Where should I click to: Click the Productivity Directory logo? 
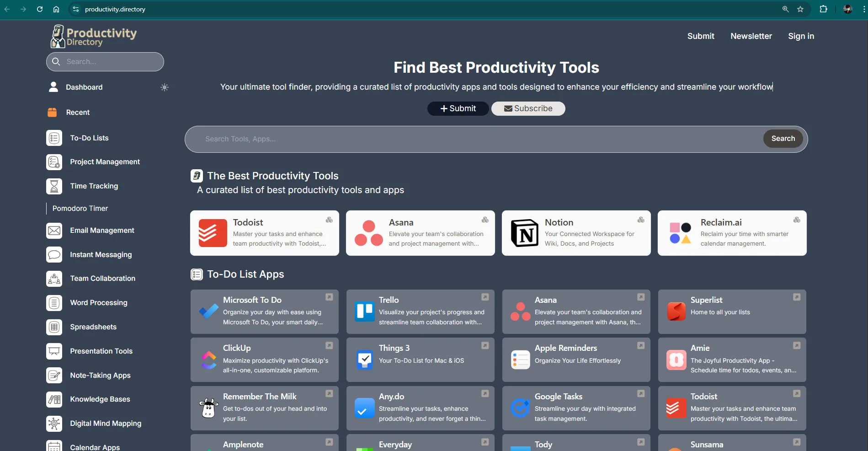pos(93,36)
